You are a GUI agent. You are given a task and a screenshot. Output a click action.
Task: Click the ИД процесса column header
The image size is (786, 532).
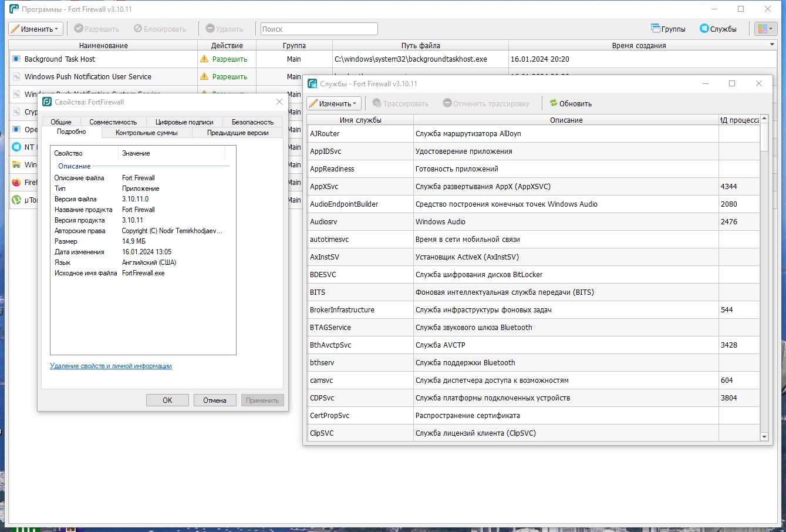(740, 120)
